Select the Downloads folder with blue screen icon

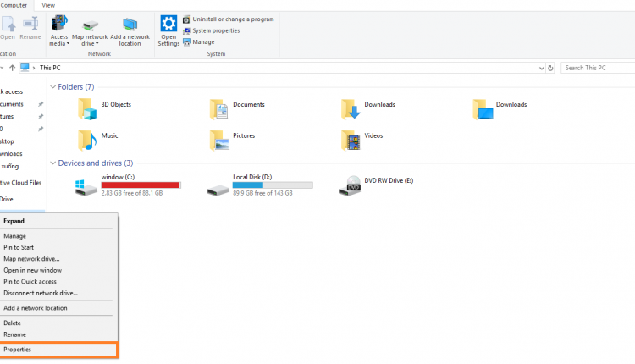483,109
